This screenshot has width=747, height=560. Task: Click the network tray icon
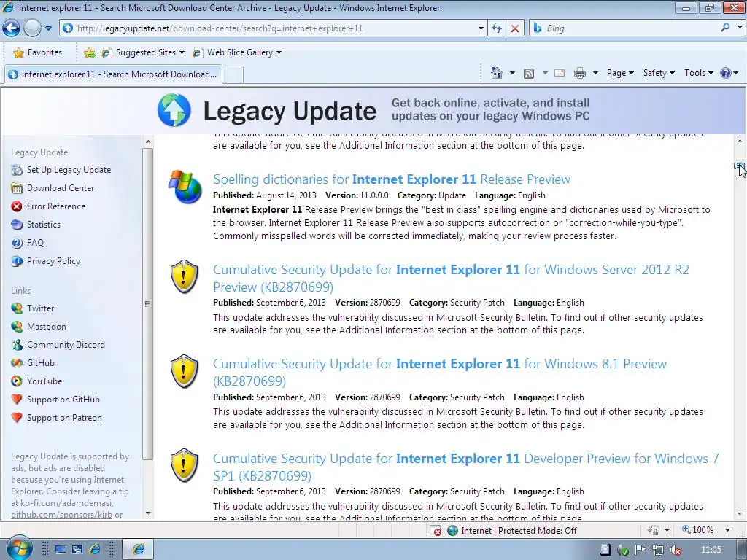pos(658,550)
